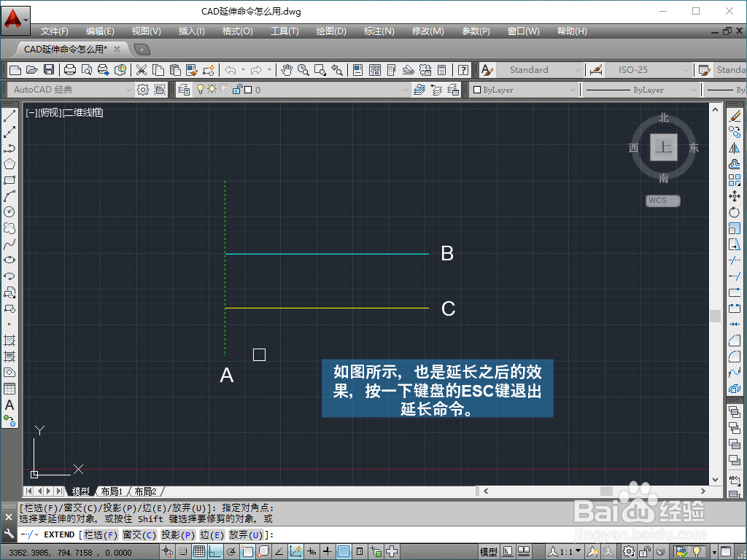Close the CAD延伸命令怎么用 drawing tab
The image size is (747, 560).
(117, 49)
